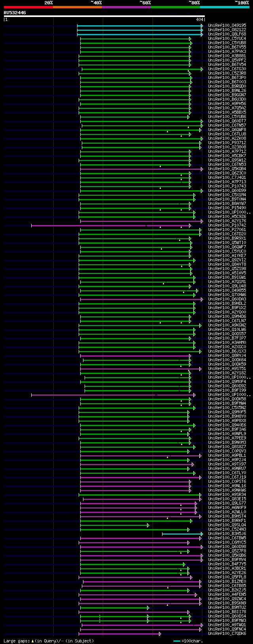Open hit UniRef100_O82122
The height and width of the screenshot is (644, 253).
point(227,30)
